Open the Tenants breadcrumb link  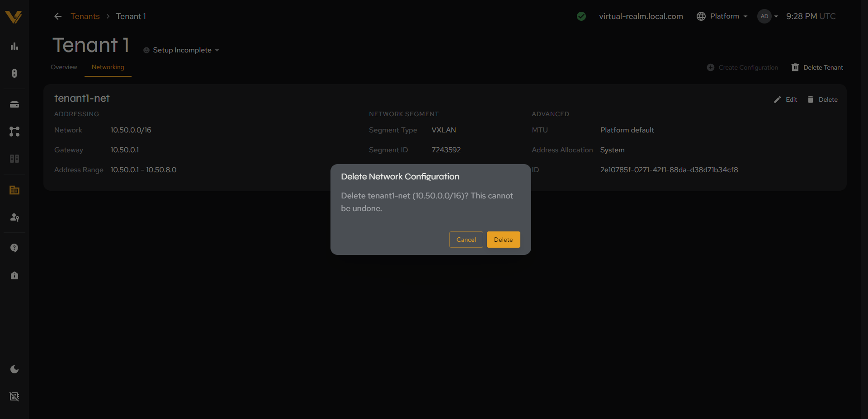(x=85, y=16)
